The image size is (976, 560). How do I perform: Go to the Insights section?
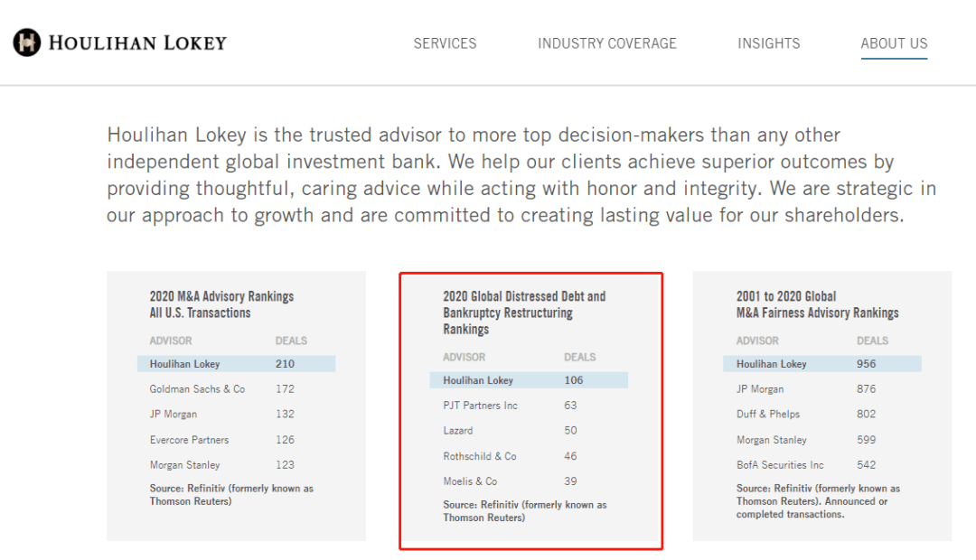click(x=768, y=43)
